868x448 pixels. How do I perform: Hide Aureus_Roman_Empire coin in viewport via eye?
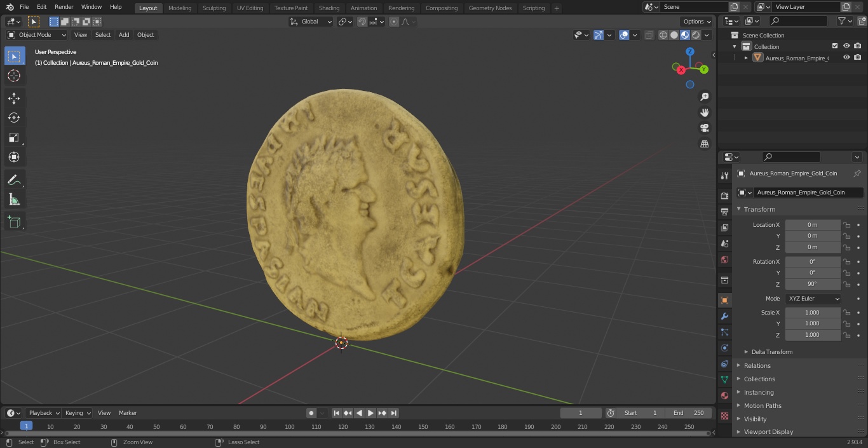point(846,58)
